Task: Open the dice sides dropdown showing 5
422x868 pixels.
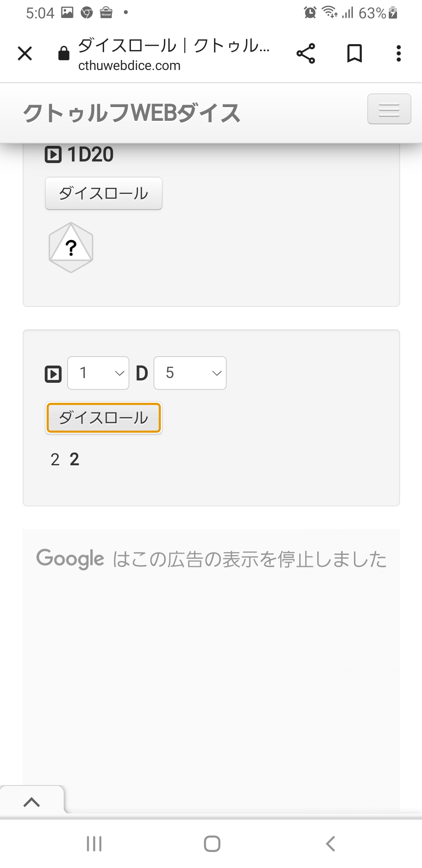Action: (190, 373)
